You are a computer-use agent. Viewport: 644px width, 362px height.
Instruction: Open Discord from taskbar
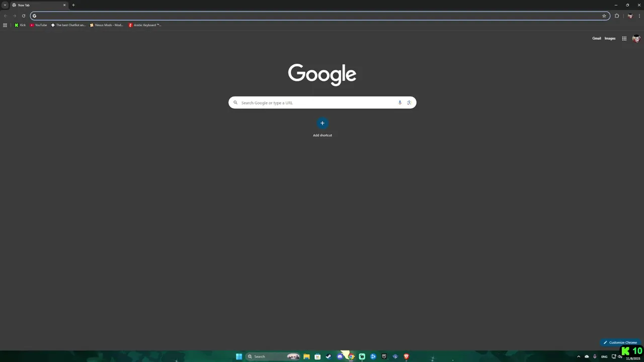tap(340, 356)
